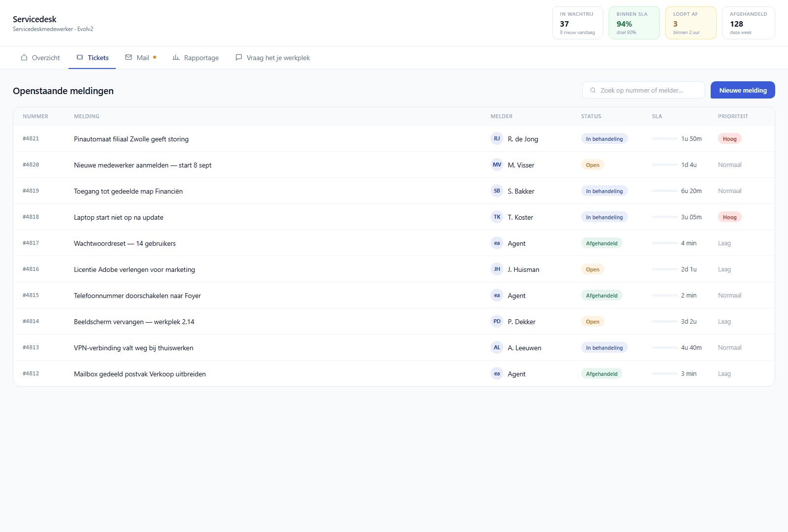Click the TK avatar of T. Koster

497,217
